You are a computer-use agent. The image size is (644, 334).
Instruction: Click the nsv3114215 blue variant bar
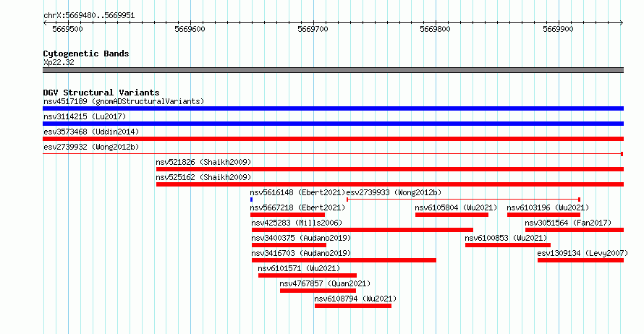pyautogui.click(x=333, y=124)
